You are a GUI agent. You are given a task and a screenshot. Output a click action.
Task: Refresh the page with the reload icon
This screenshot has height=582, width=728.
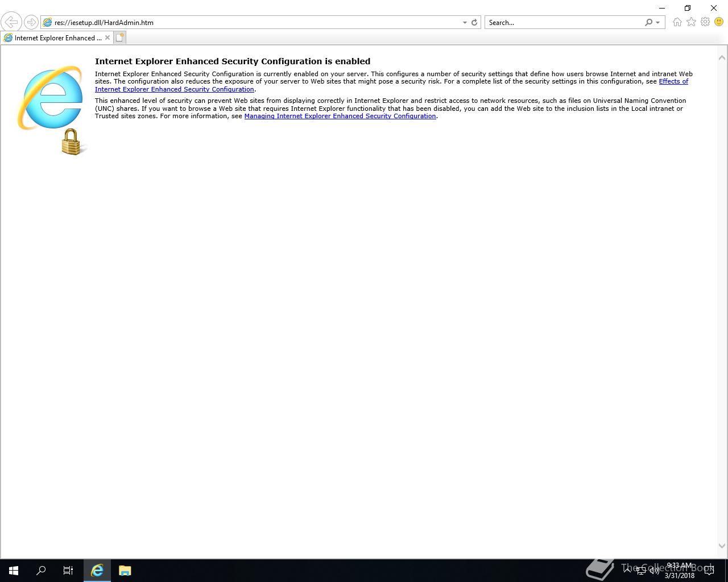point(474,23)
